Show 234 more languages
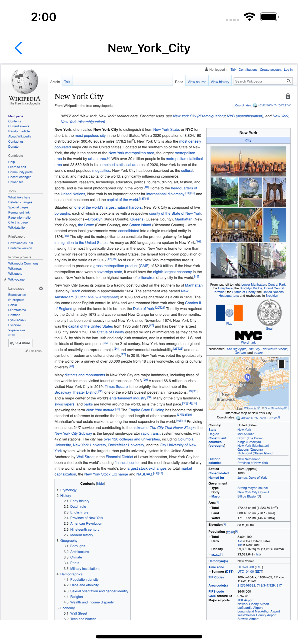This screenshot has height=644, width=298. (x=20, y=343)
